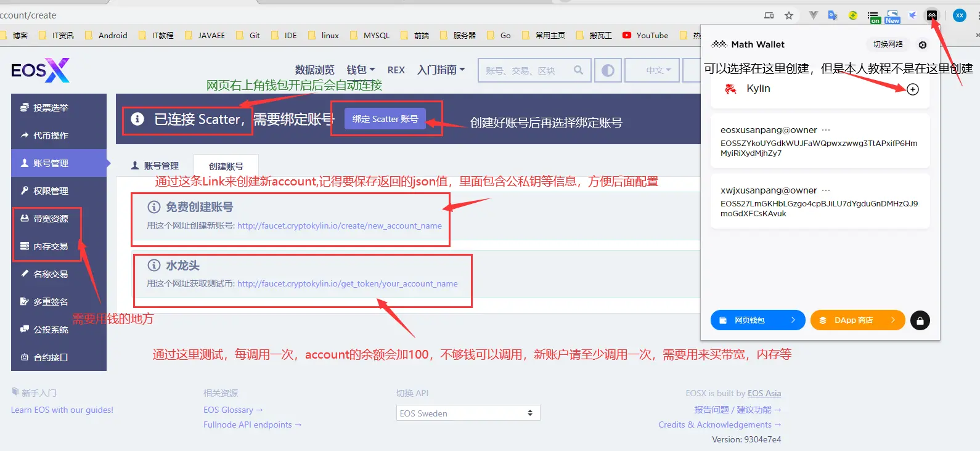The height and width of the screenshot is (451, 980).
Task: Select 带宽资源 in the sidebar
Action: 59,219
